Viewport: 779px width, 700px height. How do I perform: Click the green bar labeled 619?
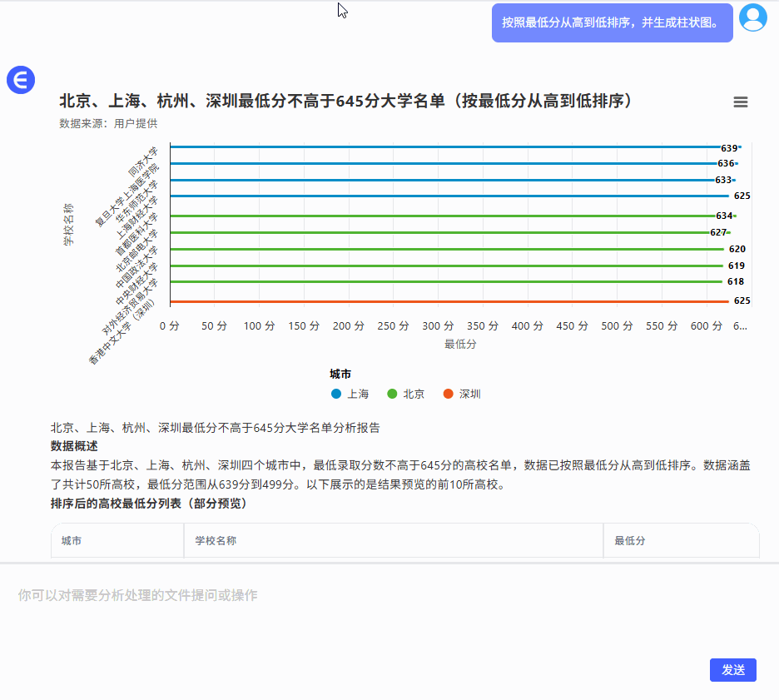click(x=447, y=266)
